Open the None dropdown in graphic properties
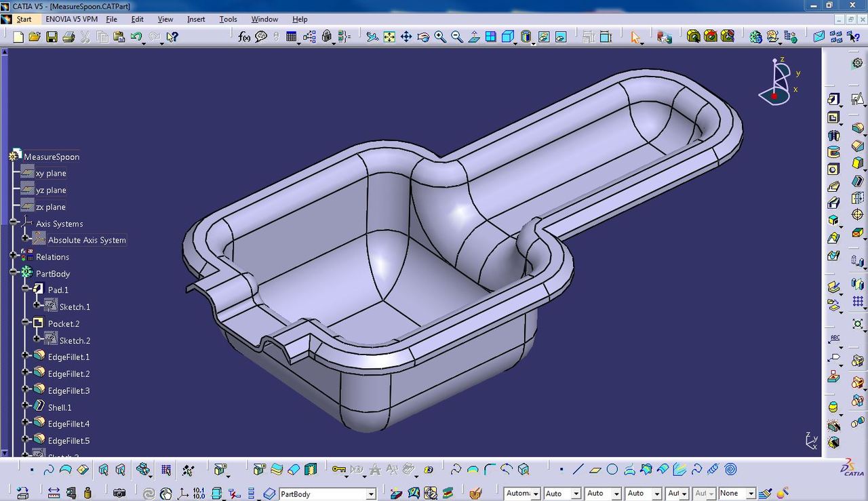This screenshot has height=501, width=868. (x=751, y=494)
